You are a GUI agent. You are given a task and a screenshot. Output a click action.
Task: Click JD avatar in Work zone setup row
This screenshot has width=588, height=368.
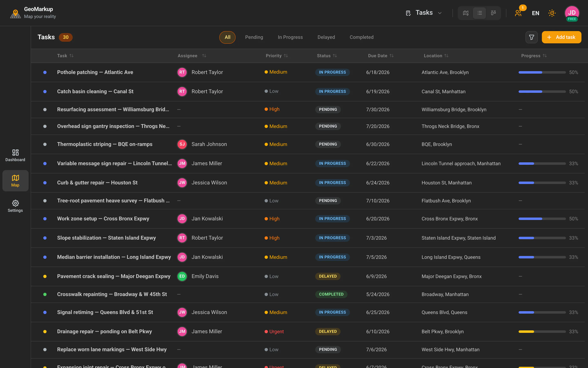point(182,219)
